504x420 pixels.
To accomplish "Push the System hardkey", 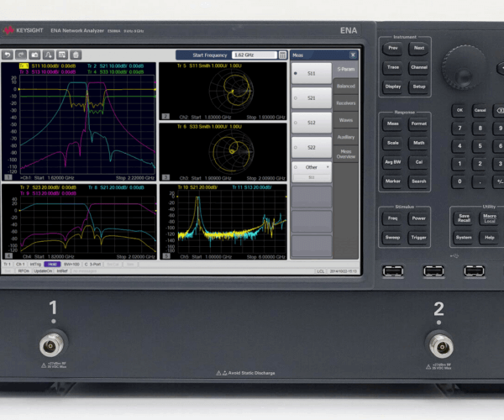I will coord(464,238).
